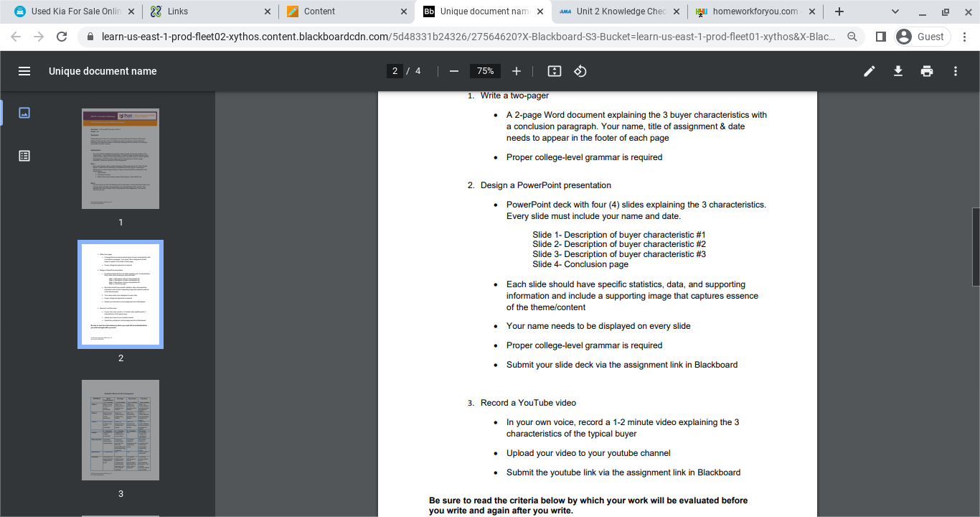The width and height of the screenshot is (980, 517).
Task: Open the annotation pencil tool
Action: [x=870, y=71]
